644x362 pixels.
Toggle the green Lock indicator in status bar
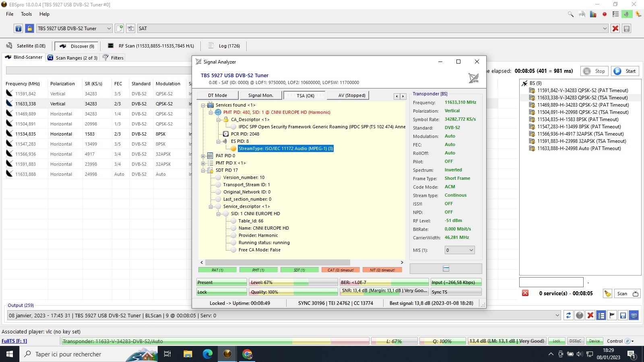(556, 341)
